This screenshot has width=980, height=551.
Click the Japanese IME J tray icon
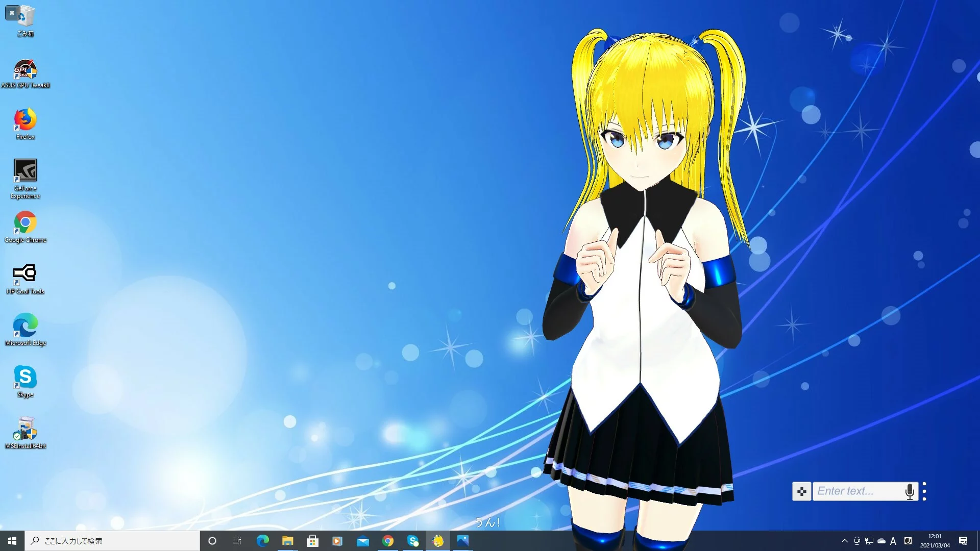tap(908, 541)
